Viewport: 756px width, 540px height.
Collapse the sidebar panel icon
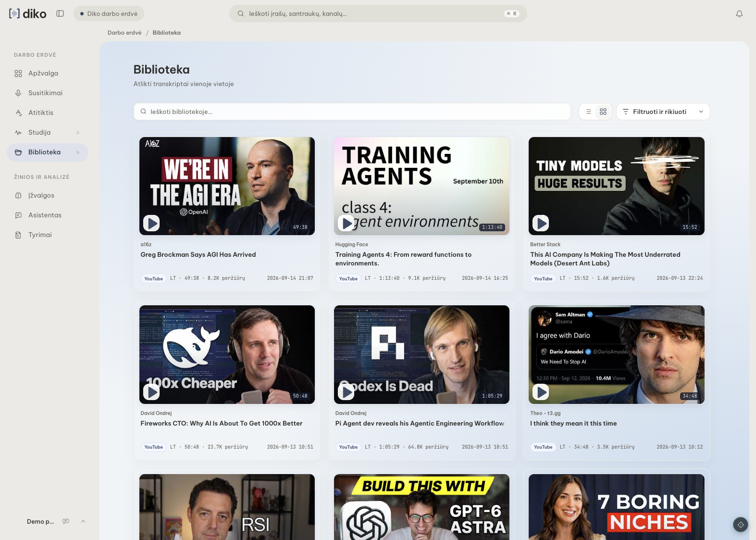coord(60,13)
